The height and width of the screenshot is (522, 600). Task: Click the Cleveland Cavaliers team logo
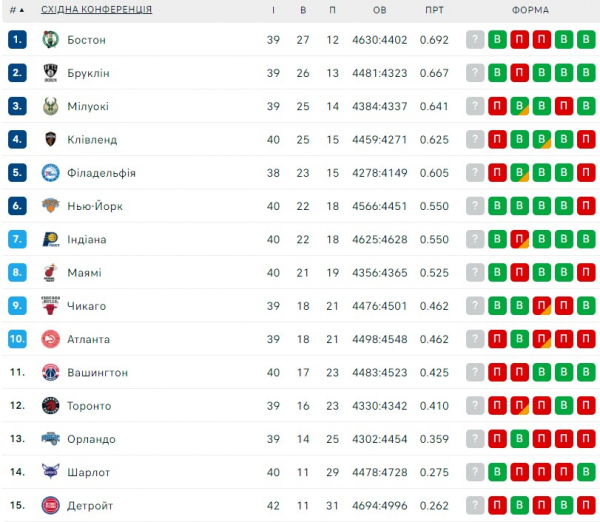pyautogui.click(x=51, y=140)
